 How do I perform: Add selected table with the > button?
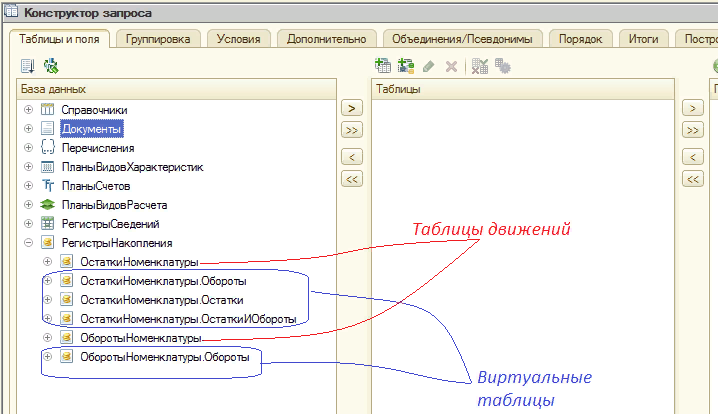click(352, 108)
